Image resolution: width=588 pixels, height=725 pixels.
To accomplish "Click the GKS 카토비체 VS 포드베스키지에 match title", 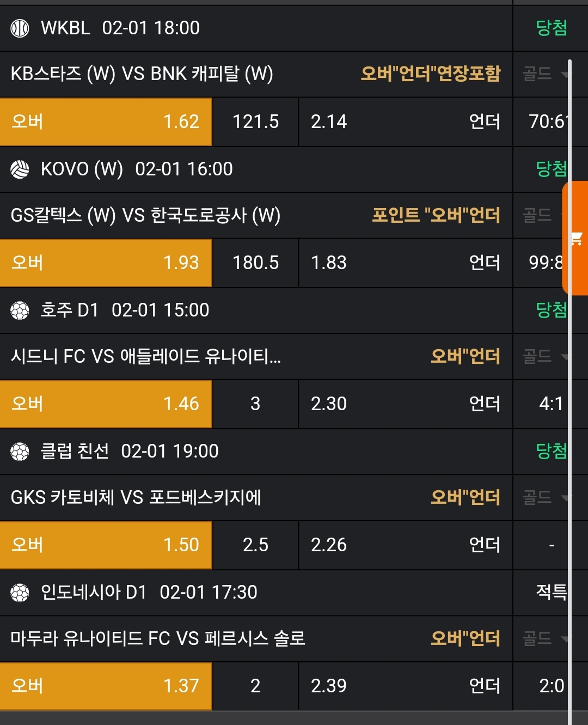I will [136, 497].
